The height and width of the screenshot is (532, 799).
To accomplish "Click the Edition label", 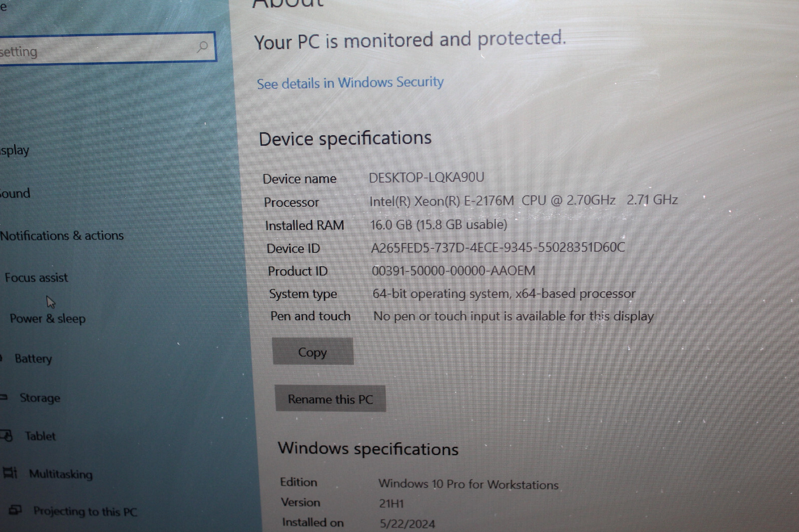I will tap(299, 482).
